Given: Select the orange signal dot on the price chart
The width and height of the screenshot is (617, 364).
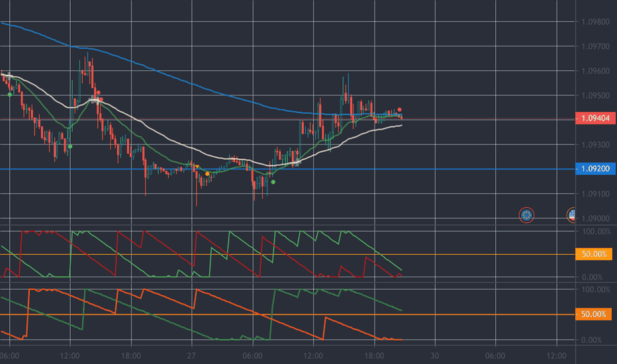Looking at the screenshot, I should pyautogui.click(x=207, y=174).
